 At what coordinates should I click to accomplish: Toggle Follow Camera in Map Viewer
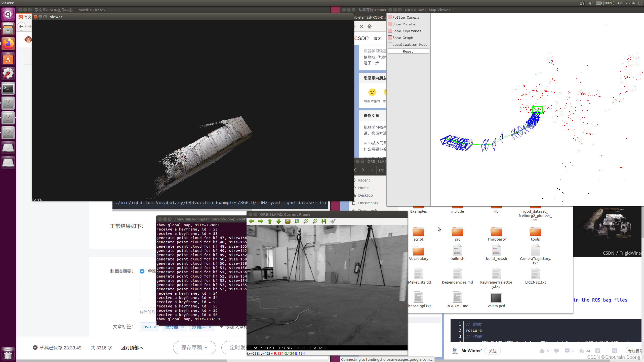point(390,17)
